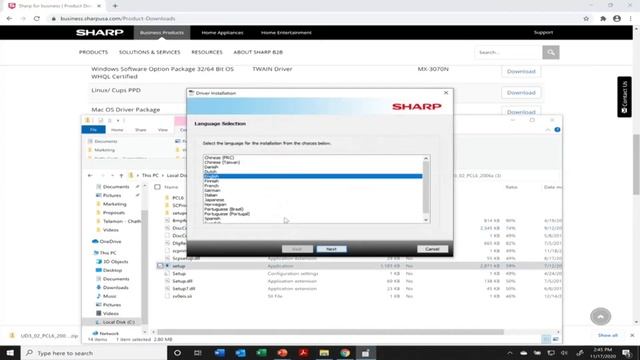Image resolution: width=640 pixels, height=360 pixels.
Task: Pick French in the language list
Action: pyautogui.click(x=211, y=186)
